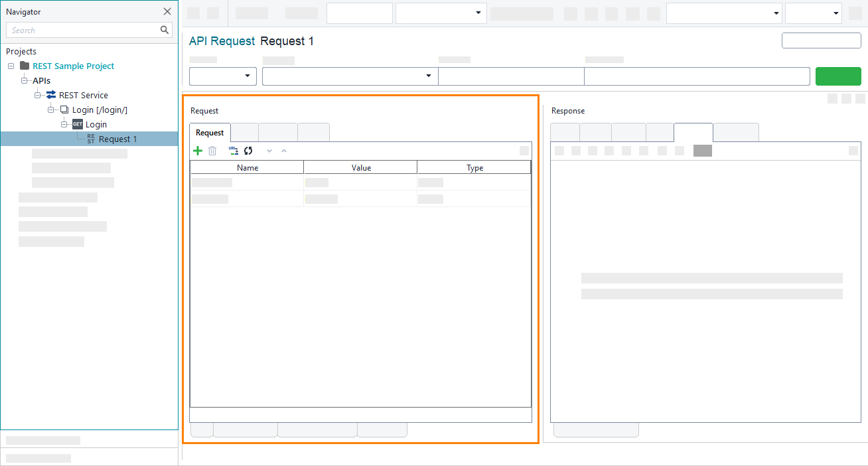Delete selected parameter using the trash icon
Screen dimensions: 868x466
[212, 151]
